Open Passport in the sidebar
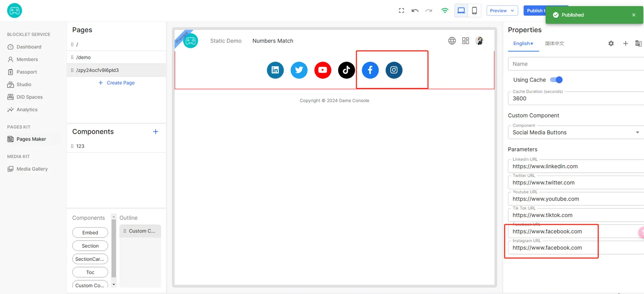Screen dimensions: 644x294 (x=27, y=72)
